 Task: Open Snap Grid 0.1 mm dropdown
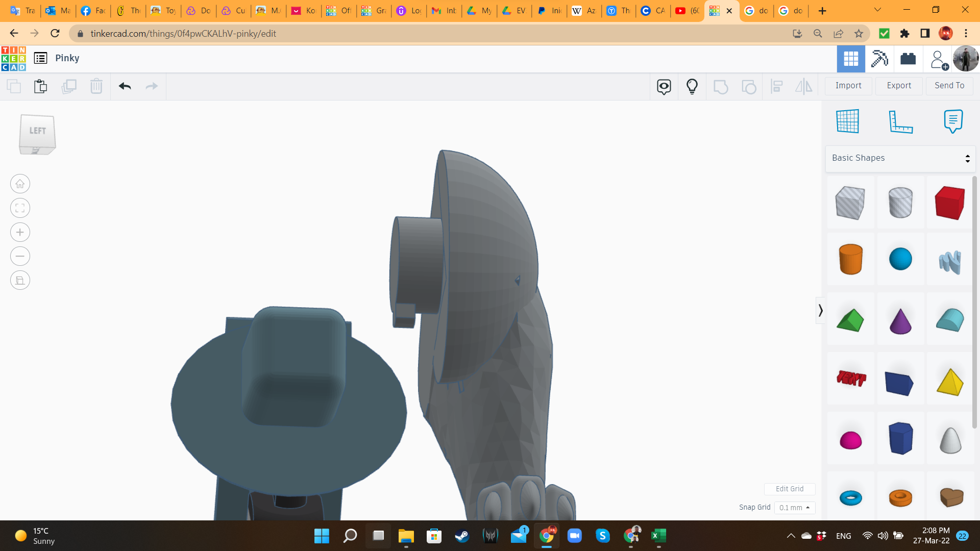tap(795, 508)
